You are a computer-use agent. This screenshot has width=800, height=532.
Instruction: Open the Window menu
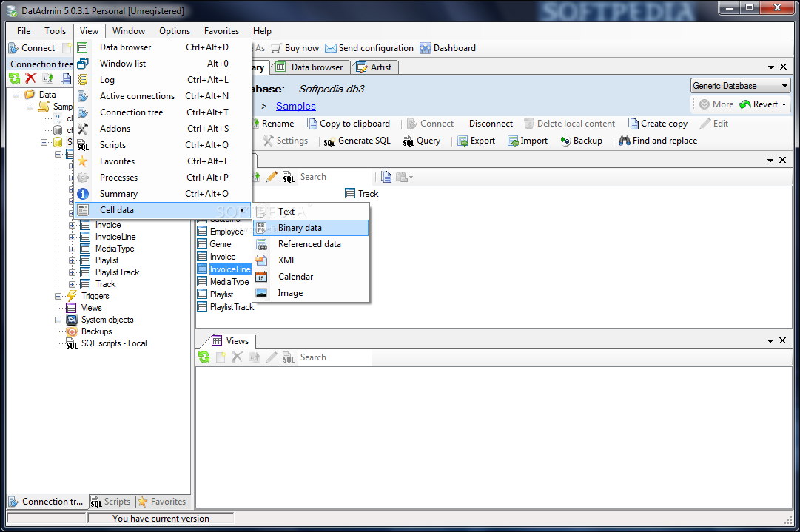point(129,31)
